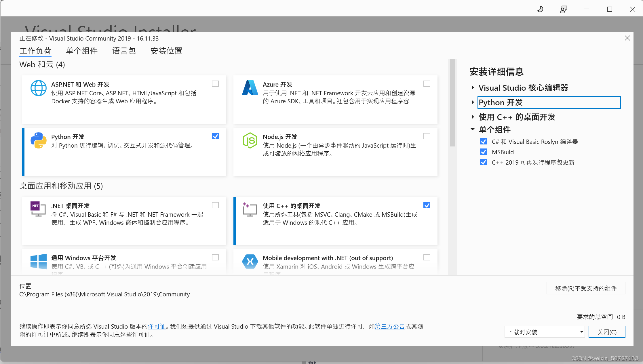Close the modify dialog with the X

pyautogui.click(x=627, y=38)
